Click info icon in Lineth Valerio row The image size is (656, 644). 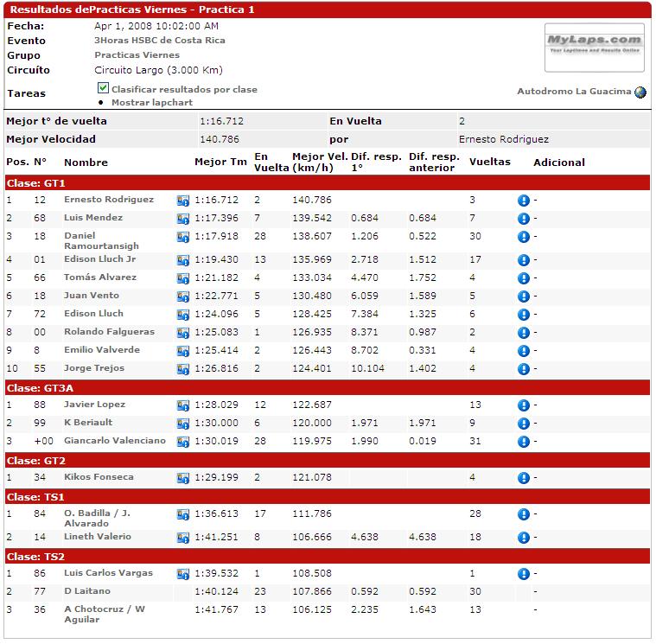[x=523, y=538]
